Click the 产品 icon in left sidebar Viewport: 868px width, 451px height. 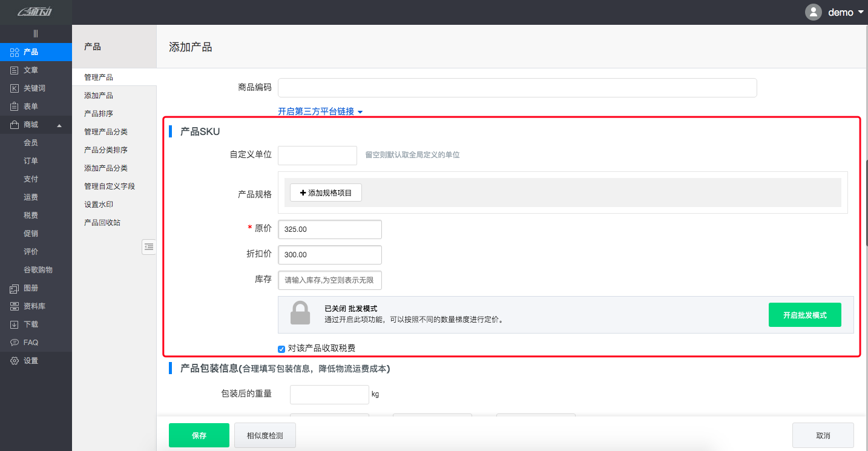(x=15, y=52)
